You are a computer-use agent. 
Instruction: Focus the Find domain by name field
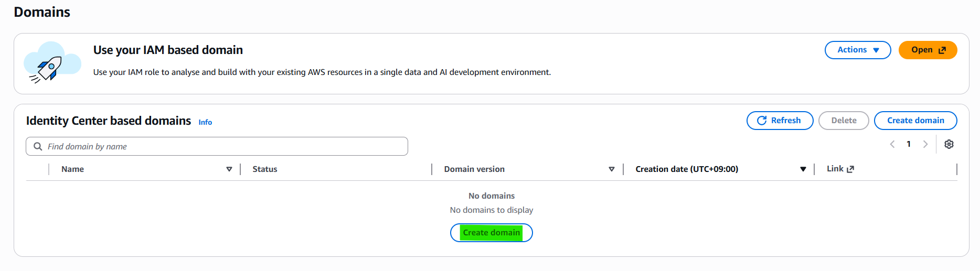point(217,146)
